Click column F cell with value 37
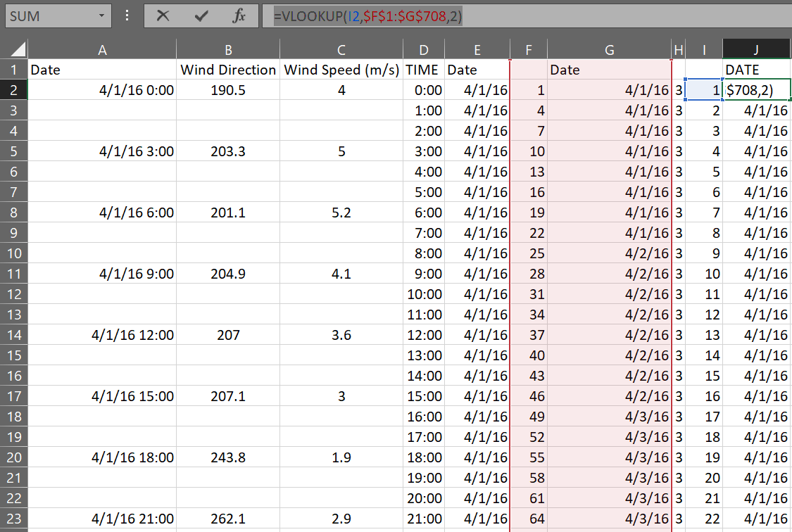This screenshot has width=792, height=532. (528, 335)
